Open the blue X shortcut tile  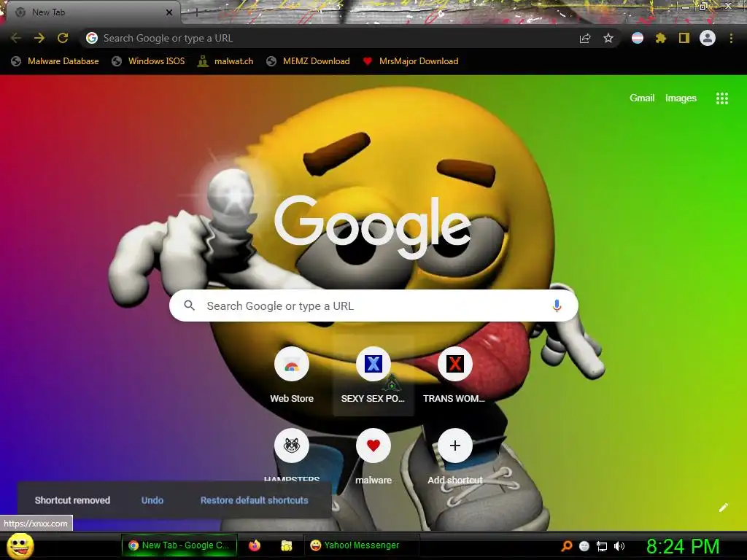coord(373,376)
